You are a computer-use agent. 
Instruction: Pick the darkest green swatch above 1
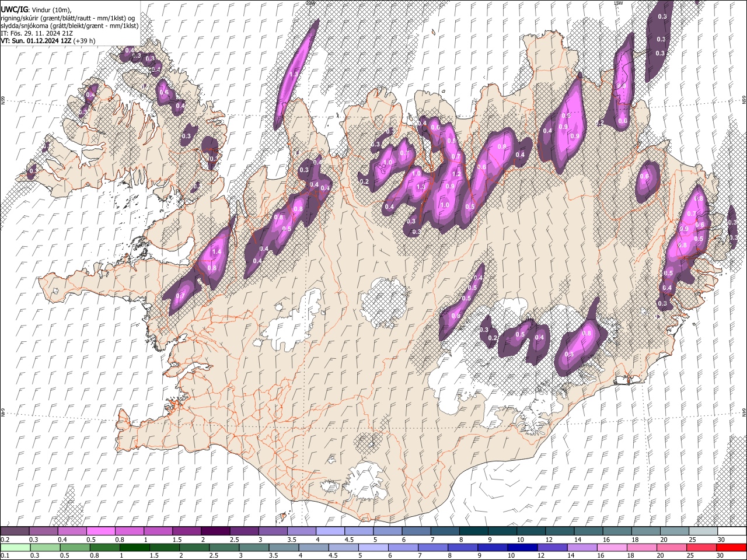[x=135, y=548]
